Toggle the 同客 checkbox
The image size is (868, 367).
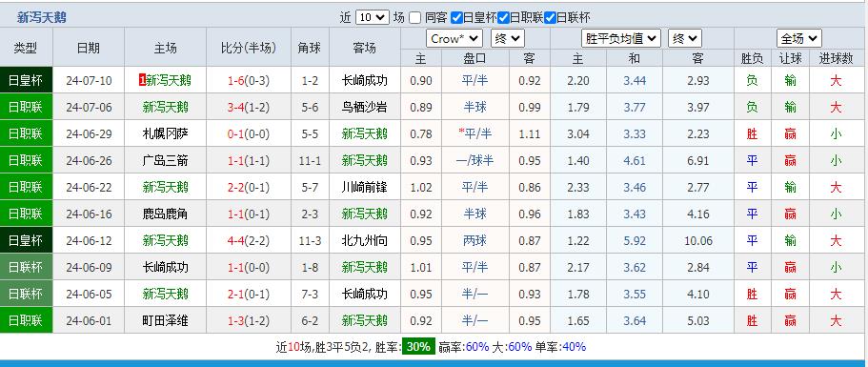point(415,18)
